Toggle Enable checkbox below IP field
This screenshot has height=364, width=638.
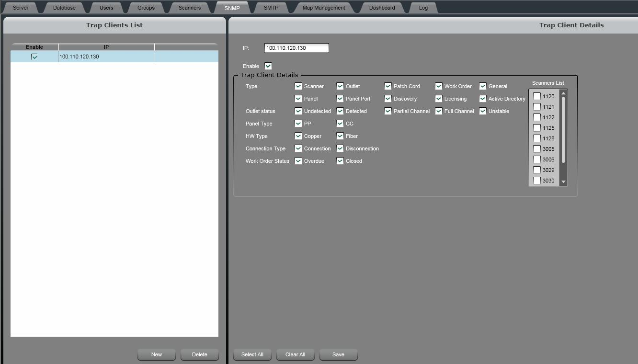pyautogui.click(x=268, y=66)
